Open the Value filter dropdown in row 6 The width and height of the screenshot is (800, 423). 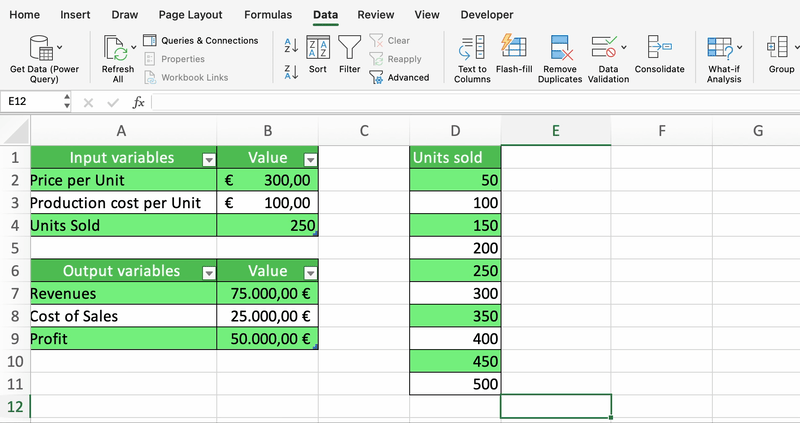click(310, 273)
